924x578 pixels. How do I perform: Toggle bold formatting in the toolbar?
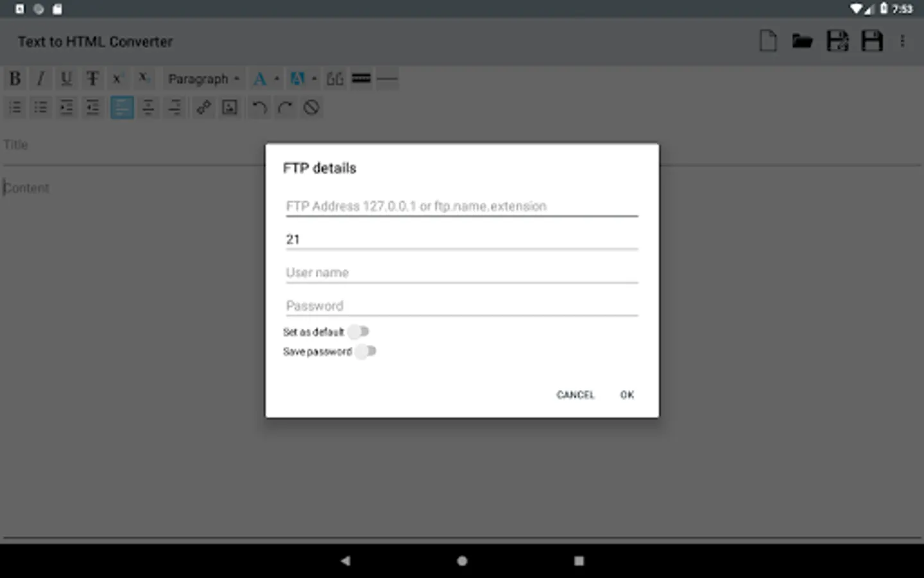click(x=15, y=79)
